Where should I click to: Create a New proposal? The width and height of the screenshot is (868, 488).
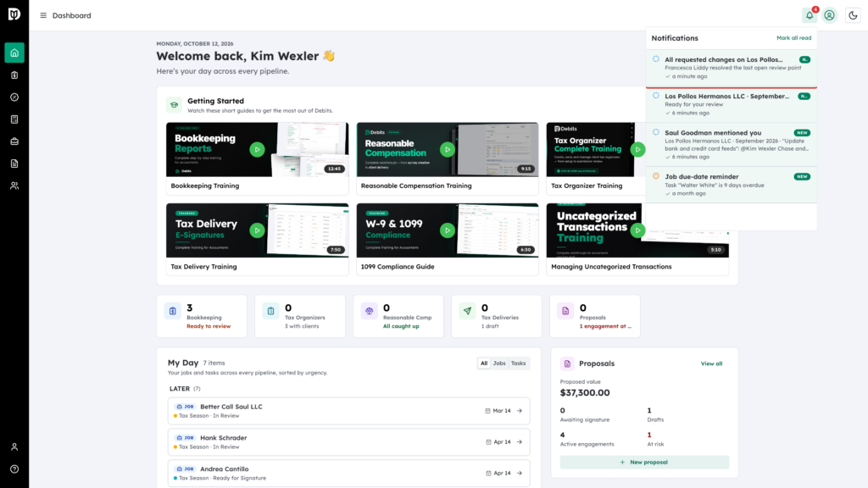tap(644, 462)
